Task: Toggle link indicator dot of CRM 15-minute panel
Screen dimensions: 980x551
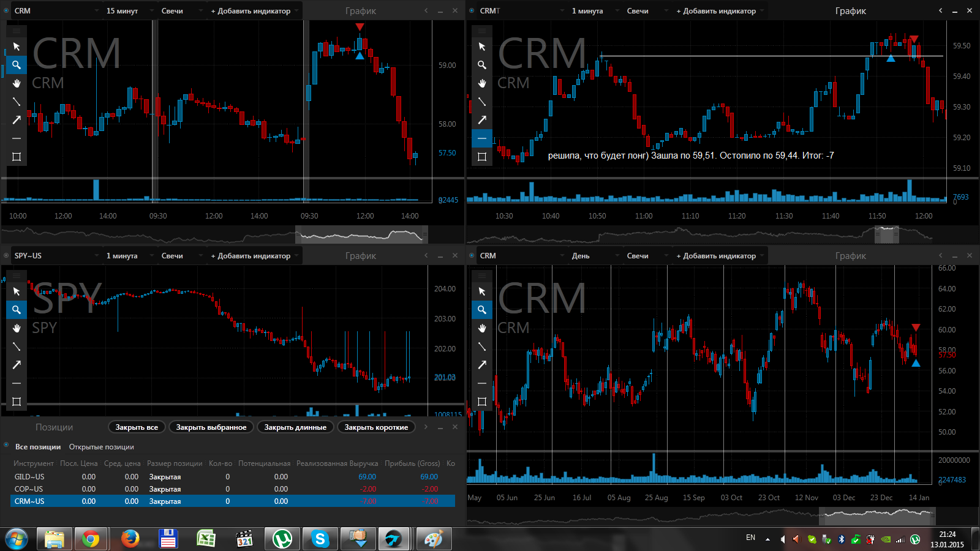Action: pos(6,10)
